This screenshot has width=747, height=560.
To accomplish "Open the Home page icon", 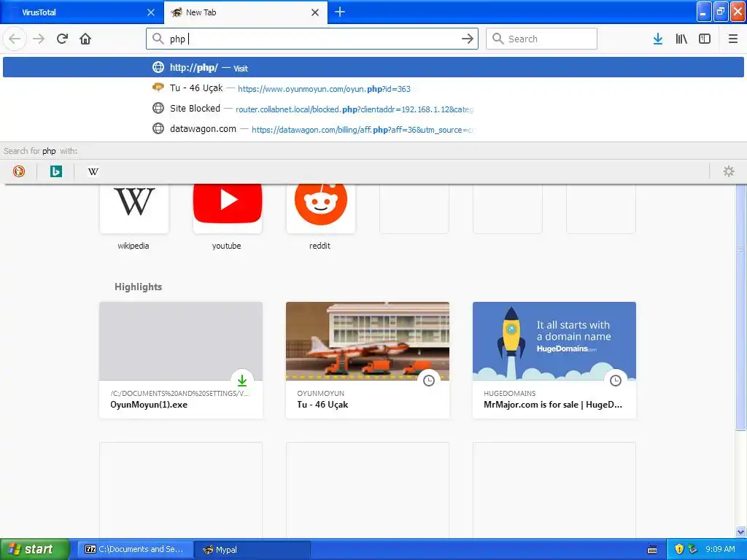I will pos(85,39).
